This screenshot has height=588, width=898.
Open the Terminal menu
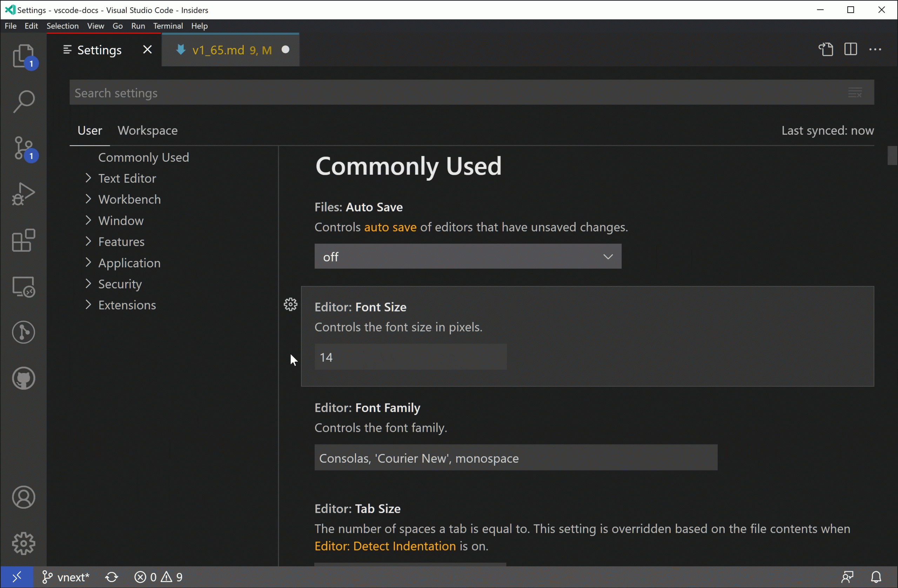pos(168,26)
